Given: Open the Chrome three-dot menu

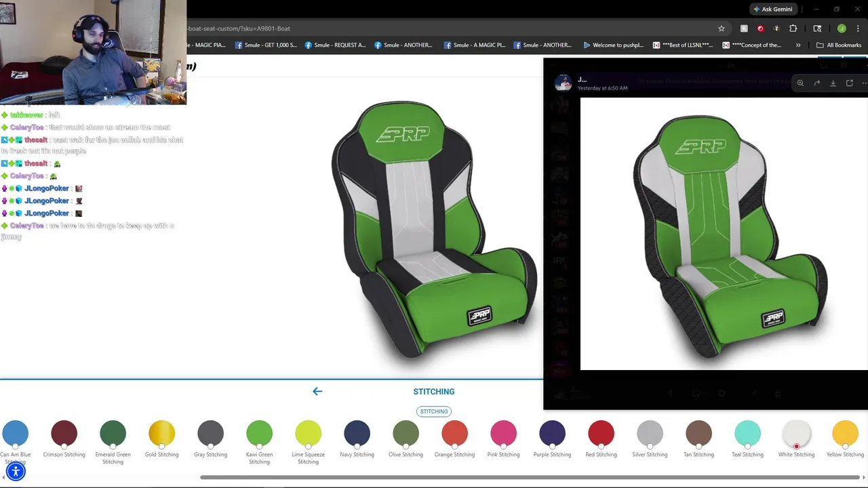Looking at the screenshot, I should (858, 28).
